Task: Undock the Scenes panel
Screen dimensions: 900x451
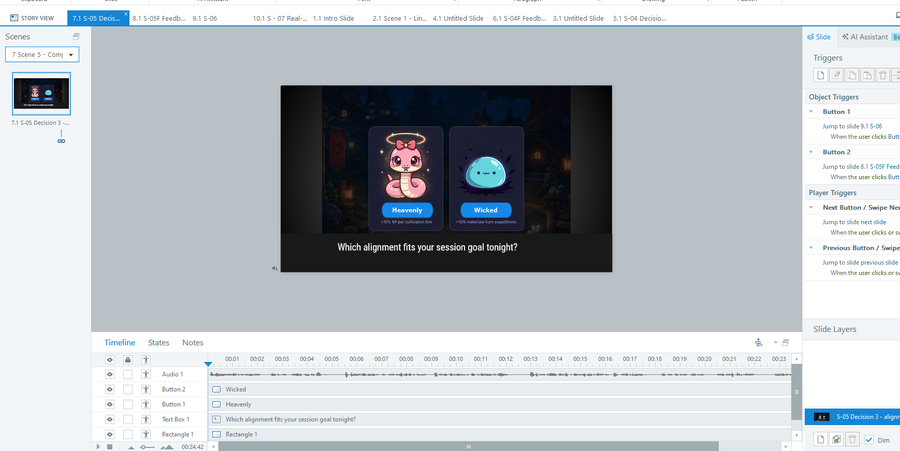Action: coord(76,36)
